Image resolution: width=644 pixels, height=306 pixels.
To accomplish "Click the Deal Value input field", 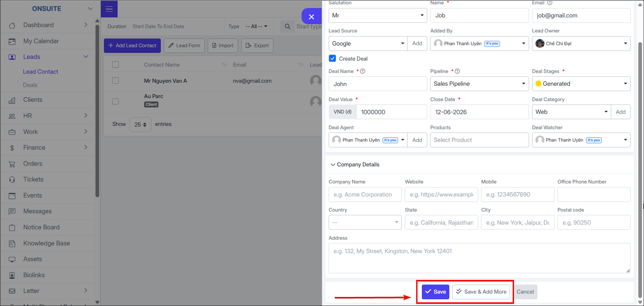I will [392, 112].
